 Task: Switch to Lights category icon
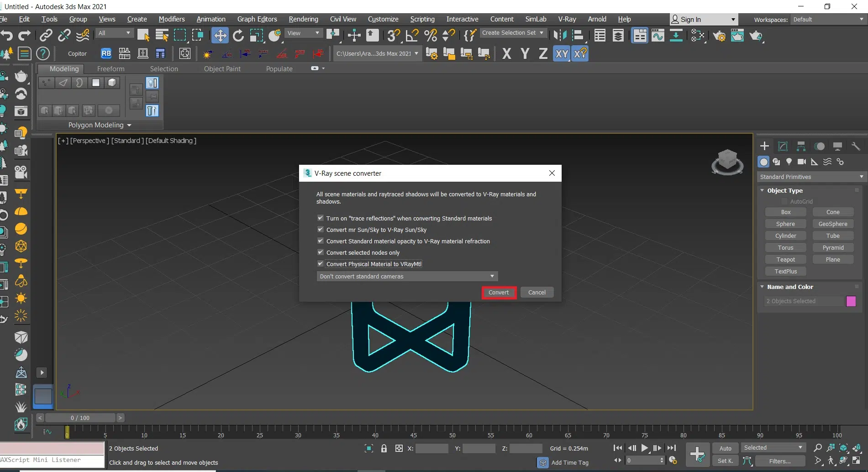pyautogui.click(x=789, y=162)
